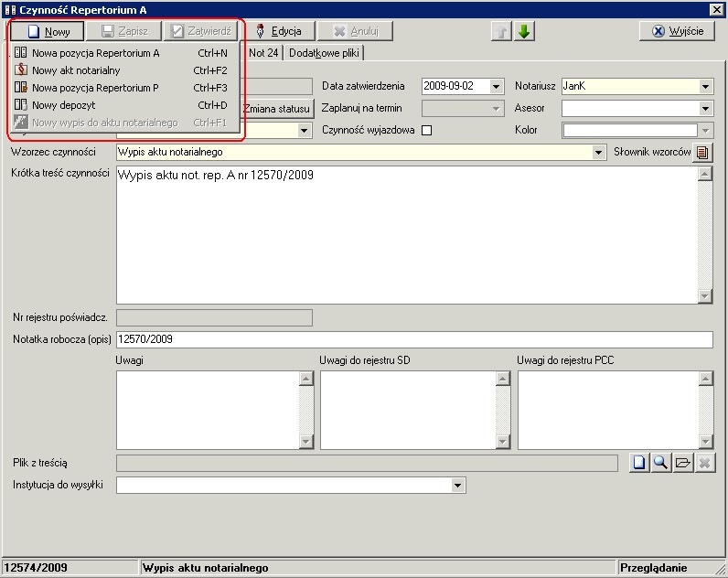Click the Edycja pencil button

click(279, 31)
